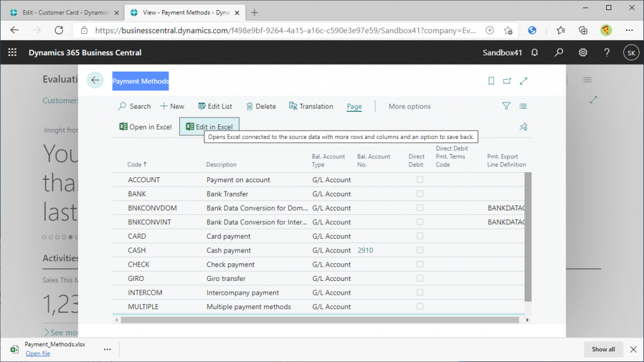Create a New payment method
Screen dimensions: 644x362
pos(172,106)
